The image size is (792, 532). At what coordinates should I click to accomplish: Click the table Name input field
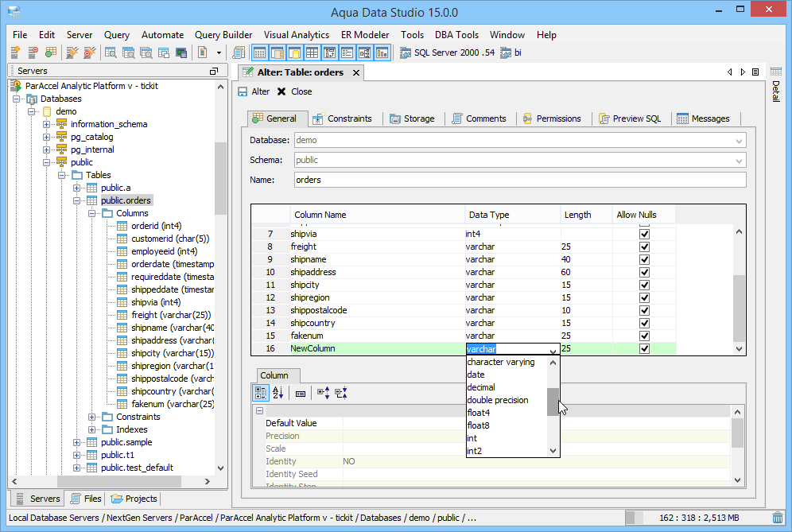(x=518, y=180)
